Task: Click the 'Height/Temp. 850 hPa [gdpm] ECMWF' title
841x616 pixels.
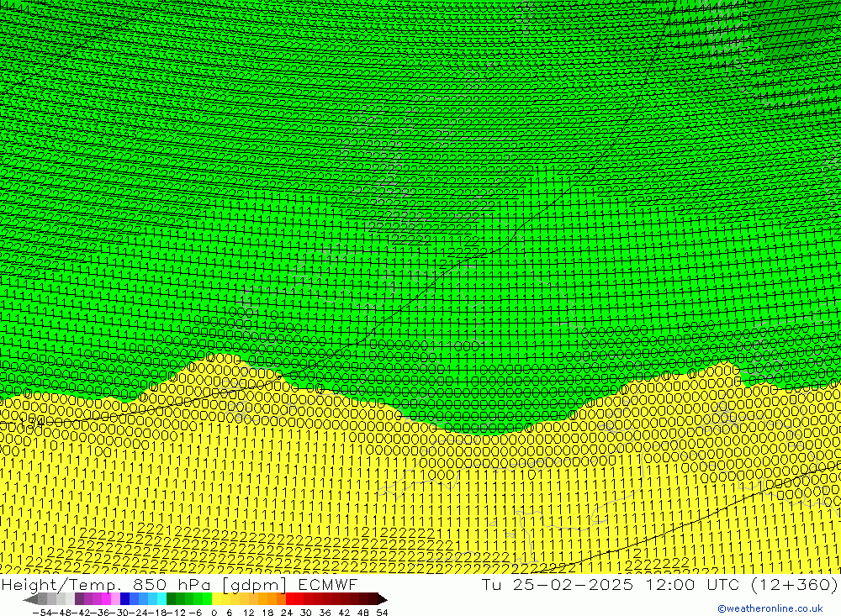Action: (x=179, y=584)
